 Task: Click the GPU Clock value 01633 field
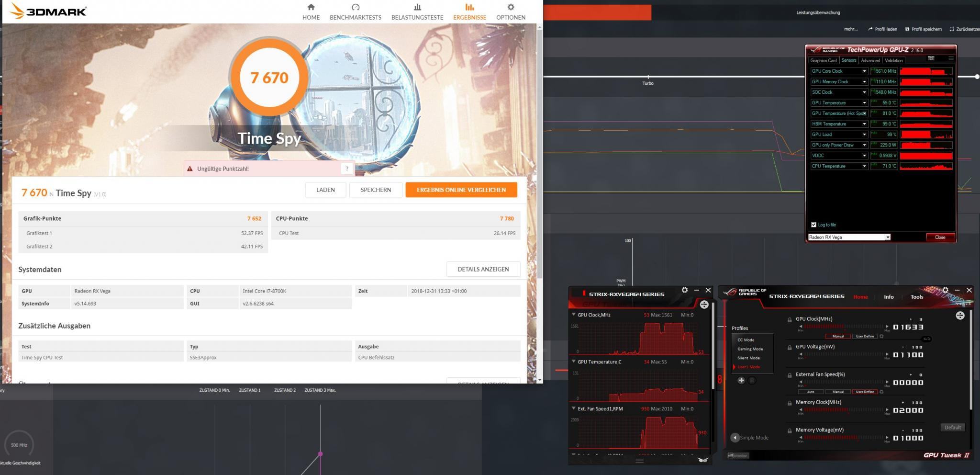[x=908, y=327]
